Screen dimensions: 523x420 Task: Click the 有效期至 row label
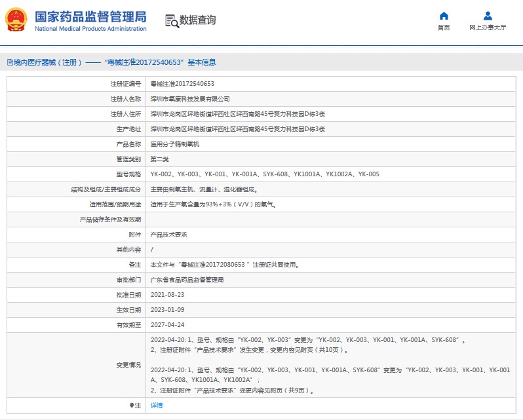(128, 325)
